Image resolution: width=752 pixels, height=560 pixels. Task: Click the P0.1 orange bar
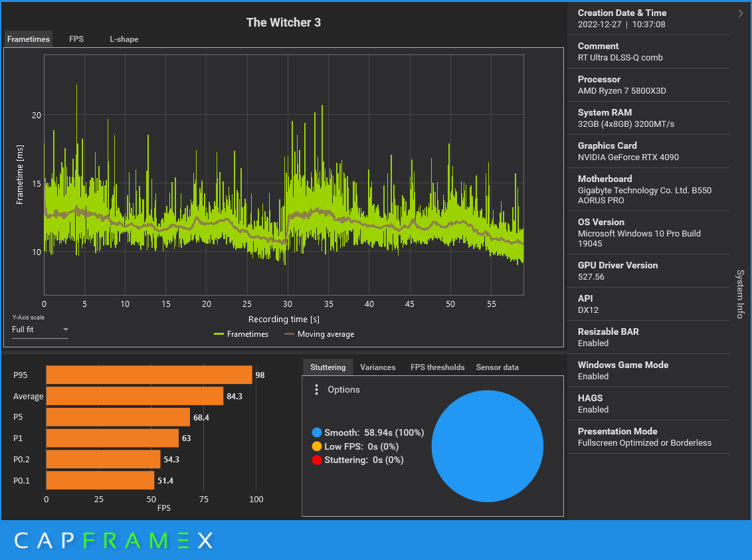[100, 480]
